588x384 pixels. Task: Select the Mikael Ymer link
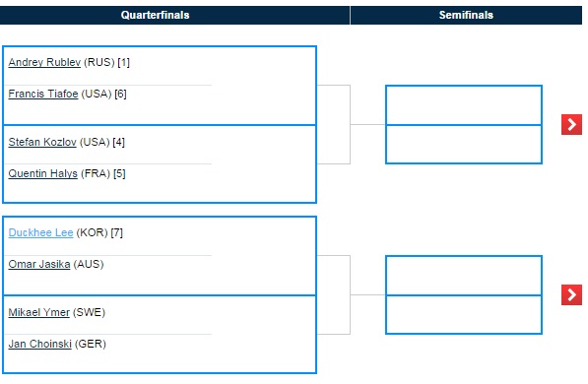coord(39,312)
